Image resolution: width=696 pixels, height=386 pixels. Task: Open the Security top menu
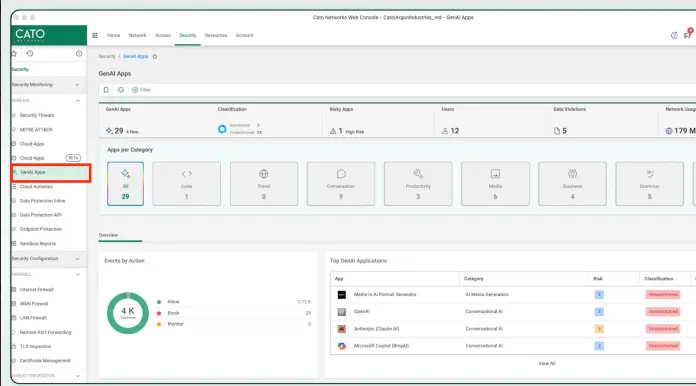click(x=188, y=35)
